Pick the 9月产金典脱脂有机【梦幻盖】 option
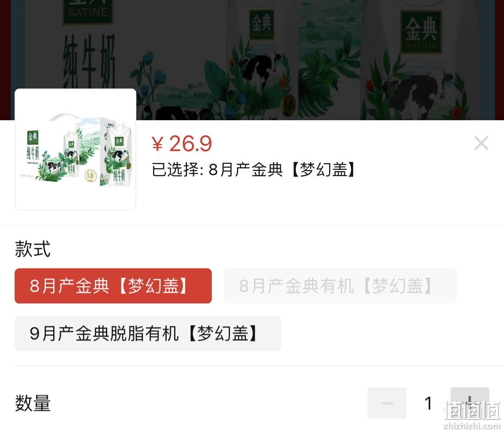 click(x=148, y=333)
